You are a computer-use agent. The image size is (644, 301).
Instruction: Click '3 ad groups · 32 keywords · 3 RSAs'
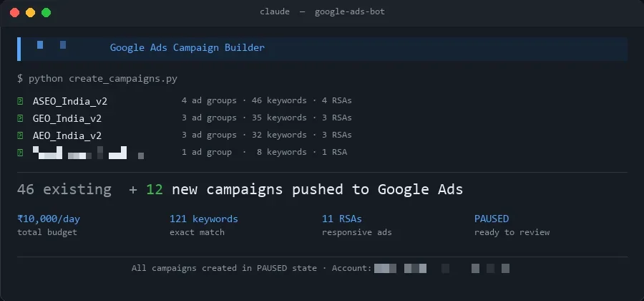267,135
